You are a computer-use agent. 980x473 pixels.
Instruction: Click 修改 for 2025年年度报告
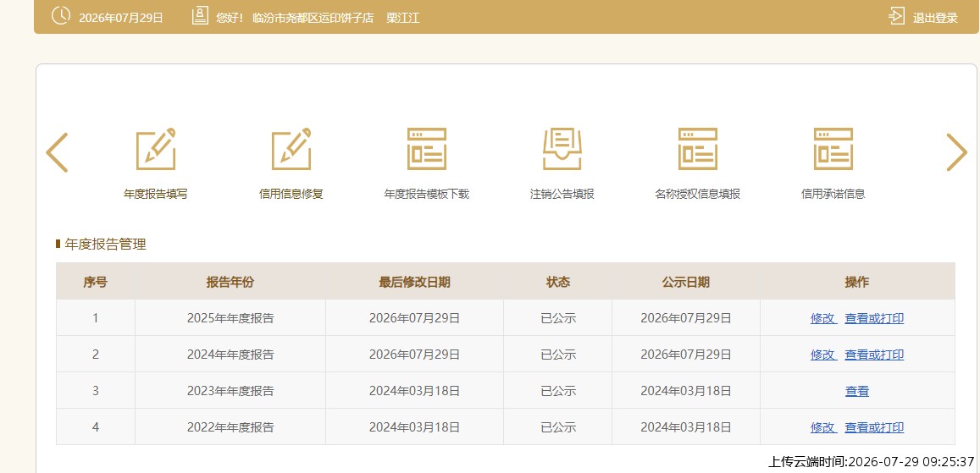click(x=823, y=318)
